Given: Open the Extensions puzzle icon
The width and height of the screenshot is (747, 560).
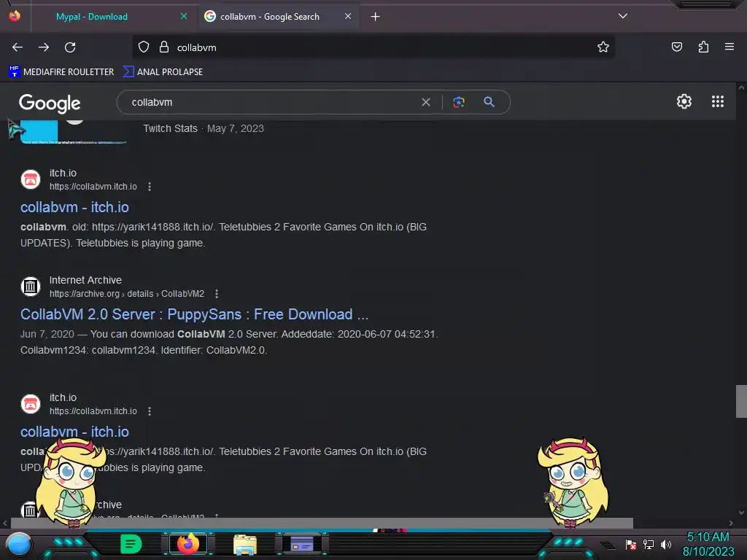Looking at the screenshot, I should [703, 47].
